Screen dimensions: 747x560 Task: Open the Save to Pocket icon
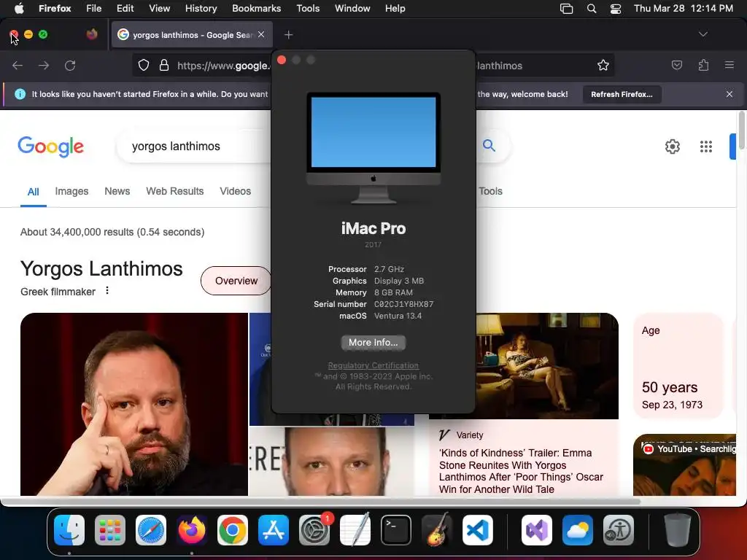[676, 65]
